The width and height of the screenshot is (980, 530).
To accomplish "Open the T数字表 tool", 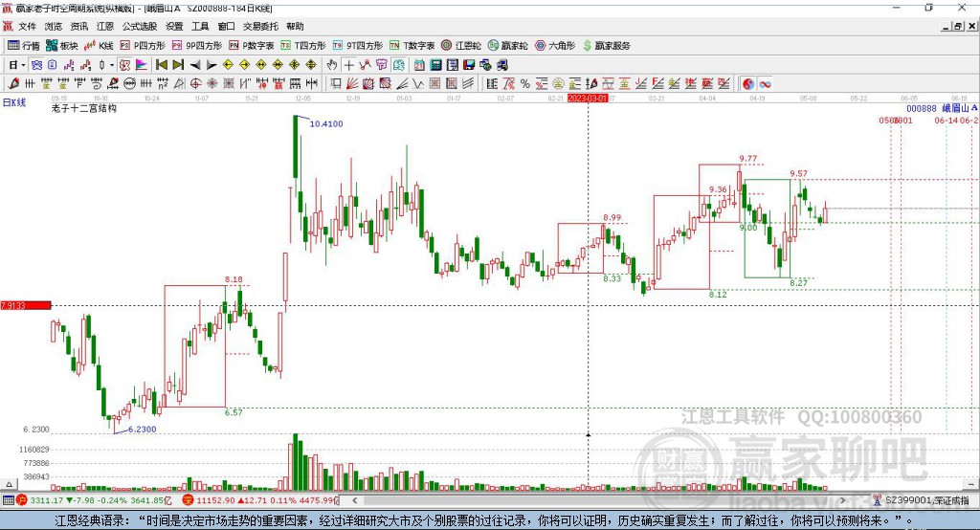I will click(x=412, y=46).
